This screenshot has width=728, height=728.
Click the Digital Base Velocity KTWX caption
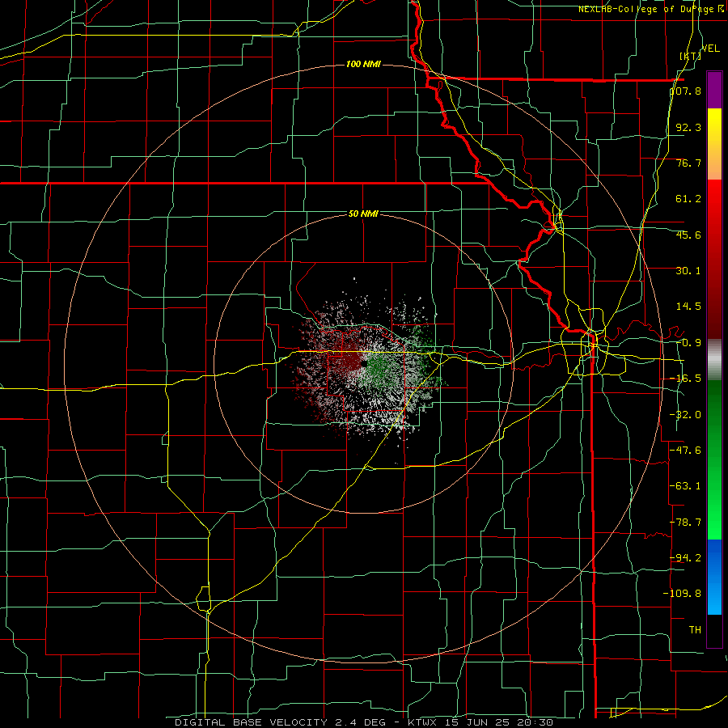(364, 722)
